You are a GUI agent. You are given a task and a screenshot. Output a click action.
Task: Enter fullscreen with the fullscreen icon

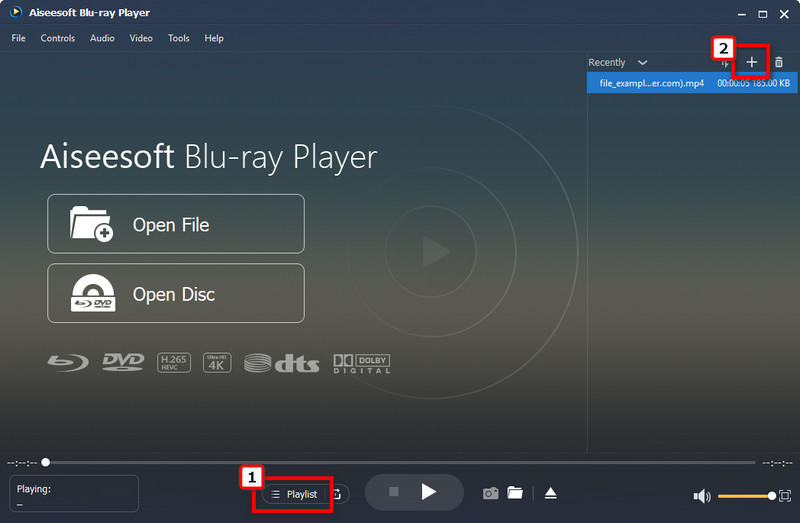(x=785, y=496)
